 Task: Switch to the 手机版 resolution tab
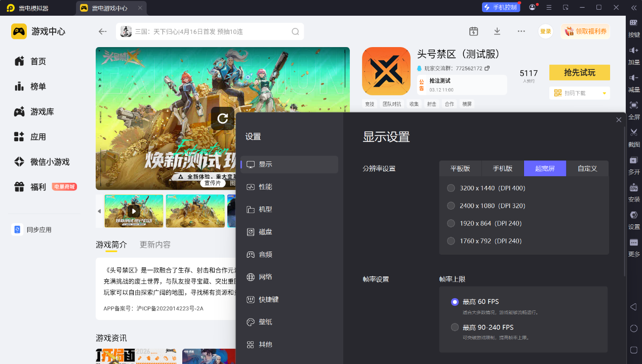pos(503,169)
